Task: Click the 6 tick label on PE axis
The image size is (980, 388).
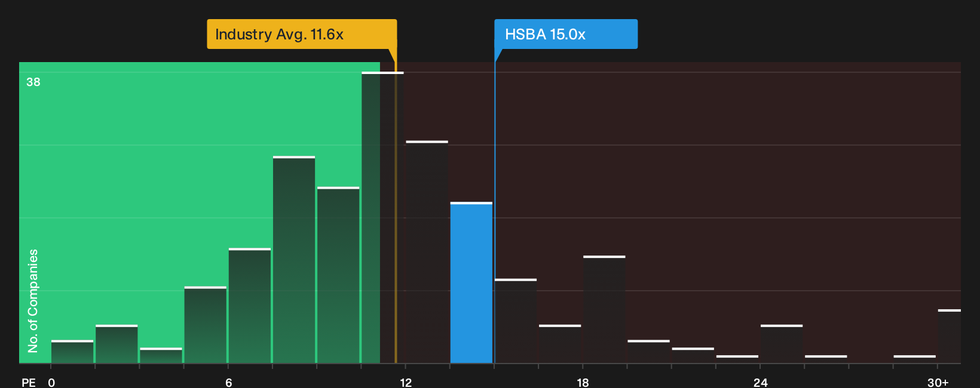Action: click(x=229, y=382)
